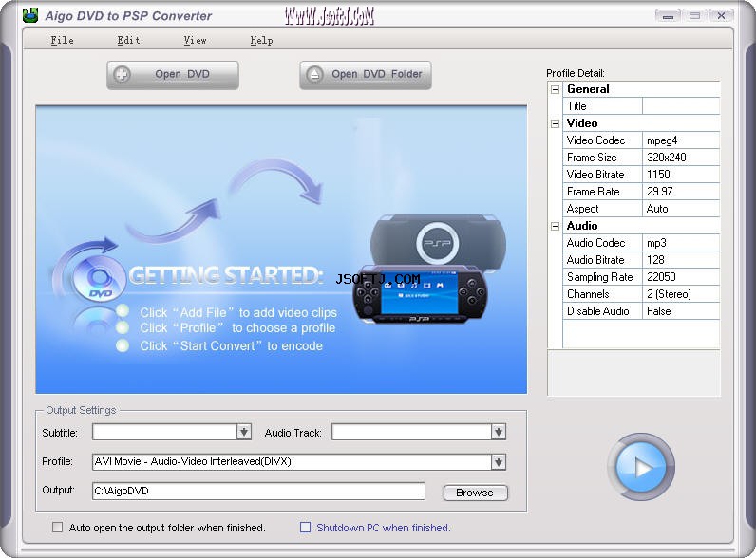Click the AVI Movie profile combo box
Image resolution: width=756 pixels, height=558 pixels.
pos(299,462)
